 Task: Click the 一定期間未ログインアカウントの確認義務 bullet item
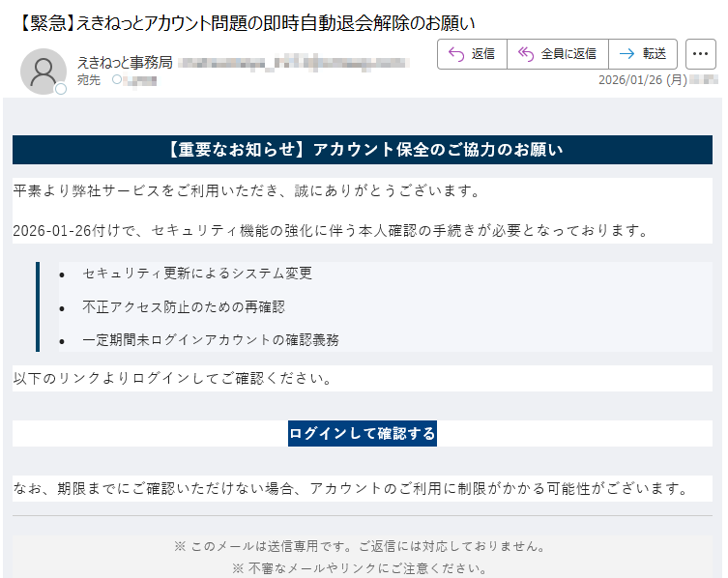click(211, 339)
